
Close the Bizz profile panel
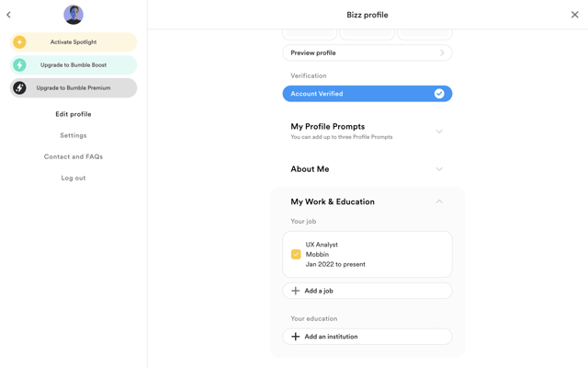pos(574,15)
